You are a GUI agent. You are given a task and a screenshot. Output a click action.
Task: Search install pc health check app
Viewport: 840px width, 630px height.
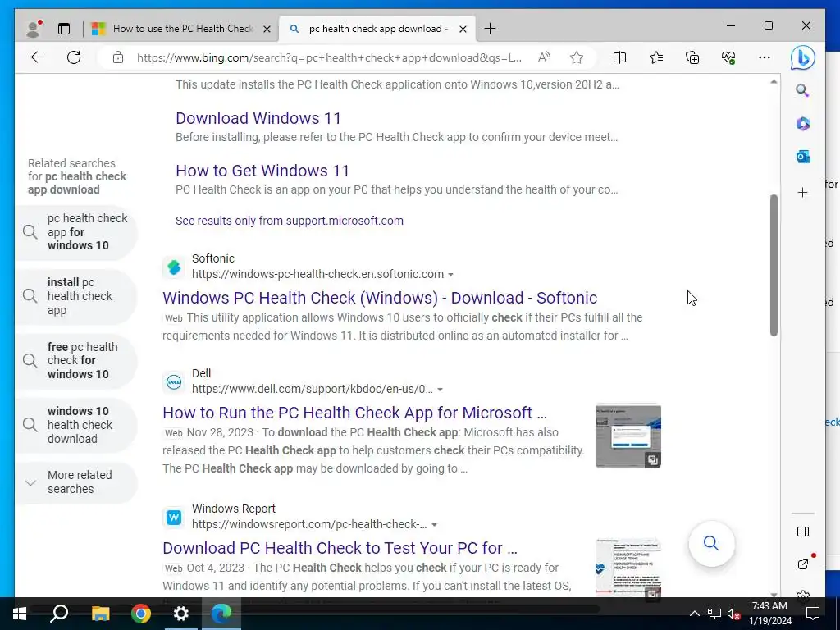point(75,296)
